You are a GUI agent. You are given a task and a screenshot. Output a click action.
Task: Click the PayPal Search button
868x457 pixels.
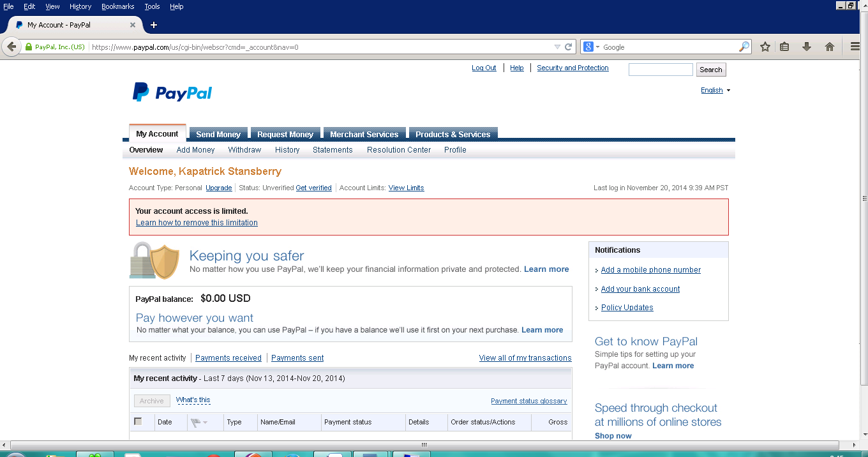pos(710,70)
